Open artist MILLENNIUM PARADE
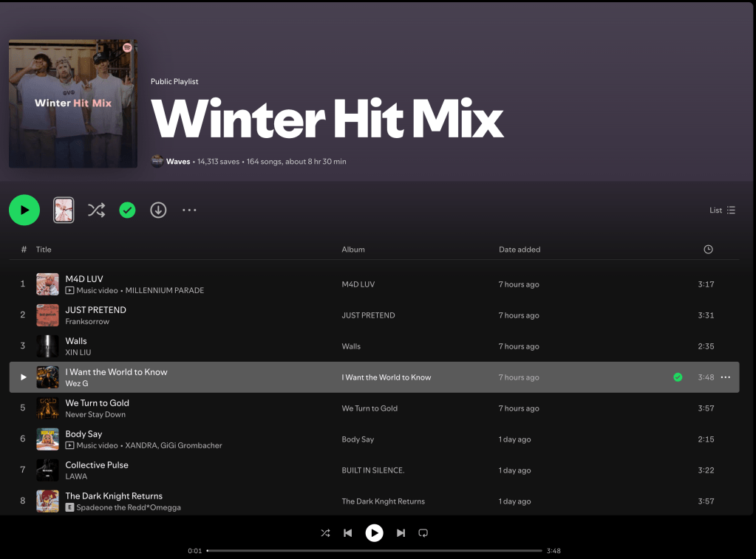 165,291
